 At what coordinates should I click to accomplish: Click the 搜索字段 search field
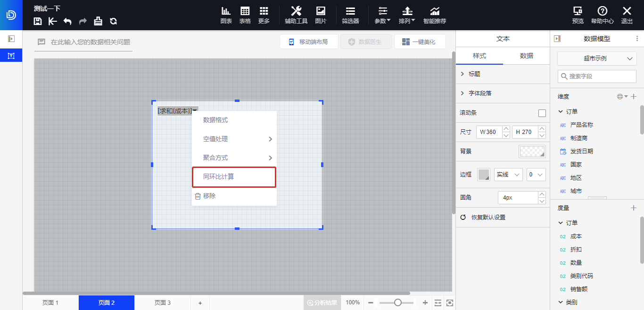(597, 76)
